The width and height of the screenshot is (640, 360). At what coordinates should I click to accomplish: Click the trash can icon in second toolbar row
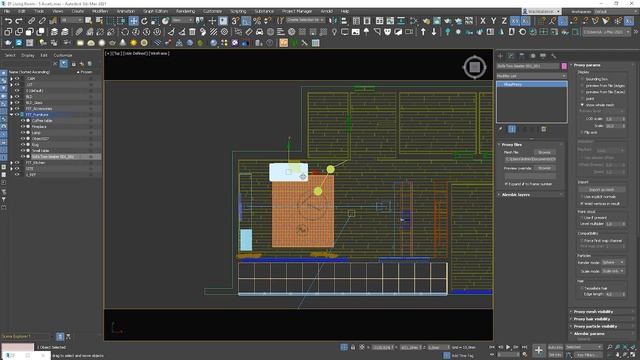click(x=192, y=31)
